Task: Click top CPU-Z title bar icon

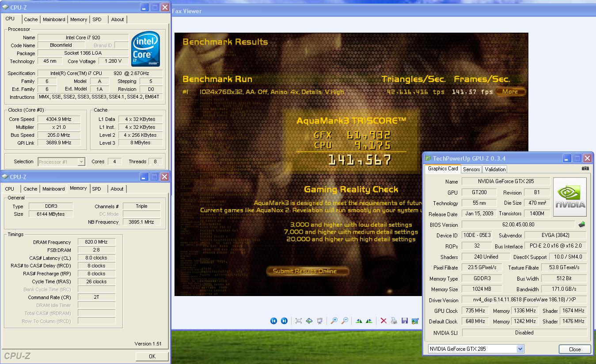Action: click(5, 8)
